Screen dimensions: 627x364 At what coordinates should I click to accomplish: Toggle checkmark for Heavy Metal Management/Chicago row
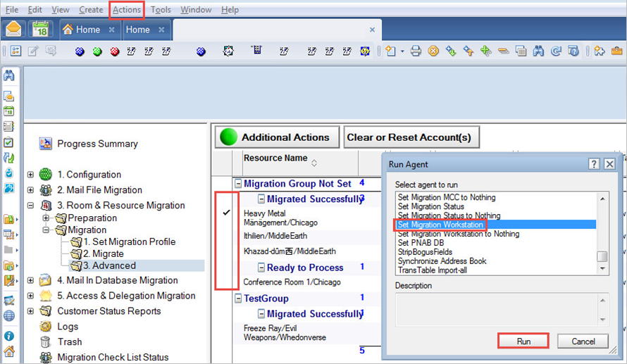click(x=226, y=213)
